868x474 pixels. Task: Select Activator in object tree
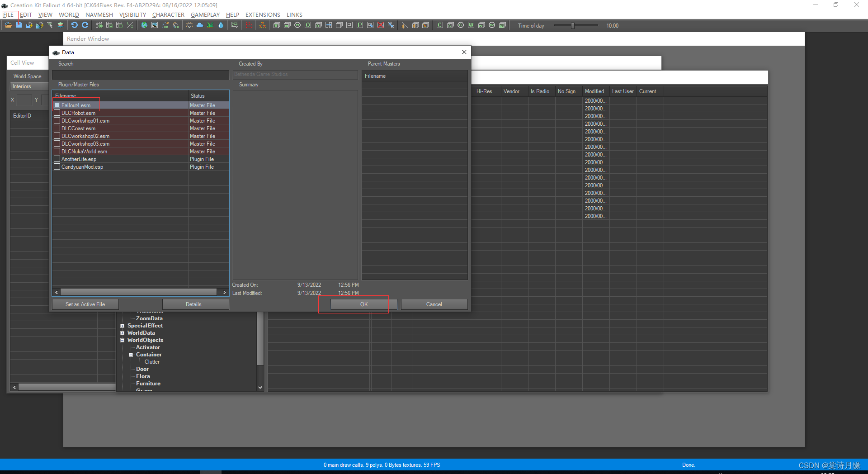point(148,347)
